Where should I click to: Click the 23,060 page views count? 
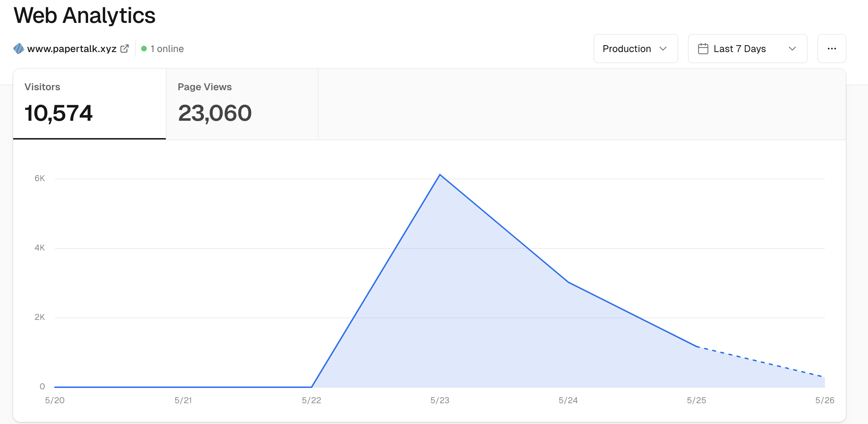[x=215, y=113]
